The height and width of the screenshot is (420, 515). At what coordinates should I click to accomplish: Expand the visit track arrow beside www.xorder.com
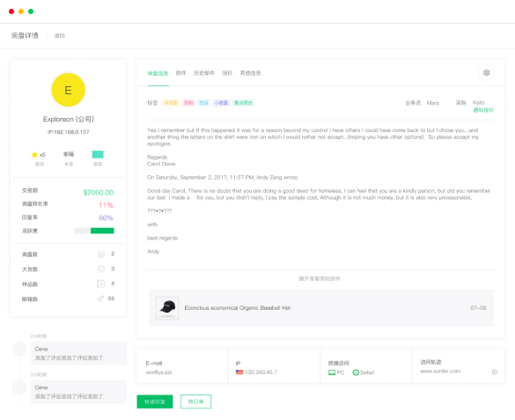(495, 372)
